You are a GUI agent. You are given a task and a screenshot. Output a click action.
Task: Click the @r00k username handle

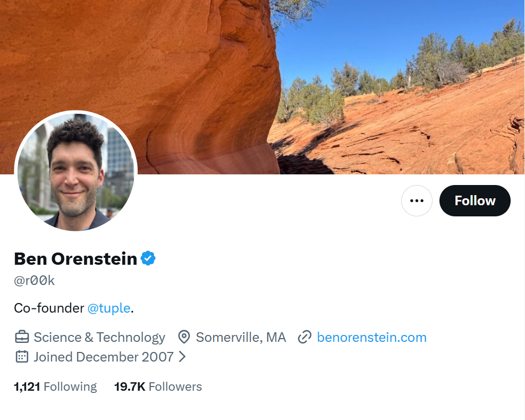pyautogui.click(x=33, y=280)
